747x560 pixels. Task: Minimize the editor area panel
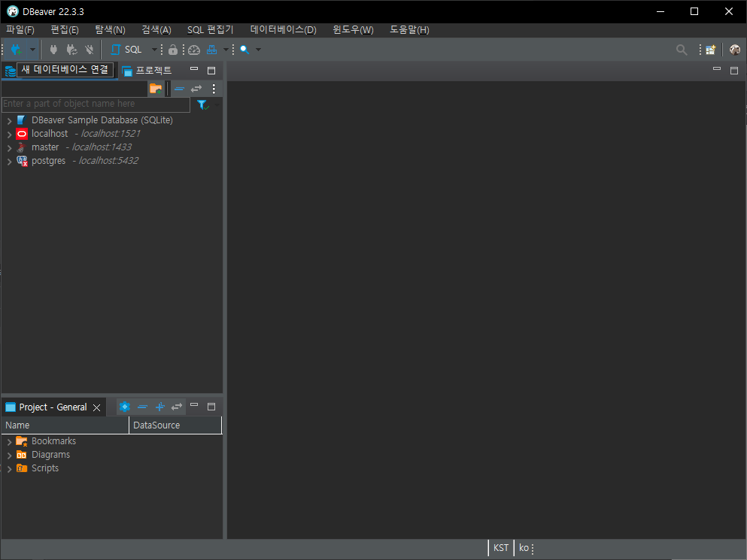click(716, 69)
